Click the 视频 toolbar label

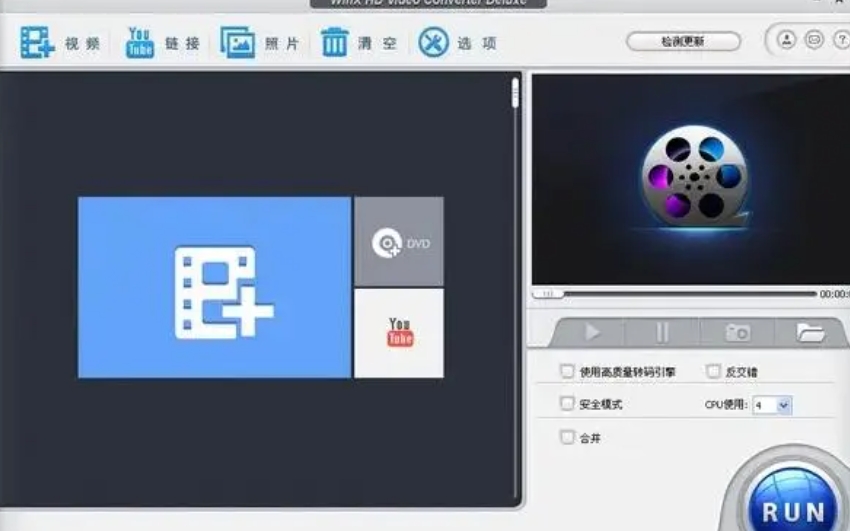(x=82, y=43)
